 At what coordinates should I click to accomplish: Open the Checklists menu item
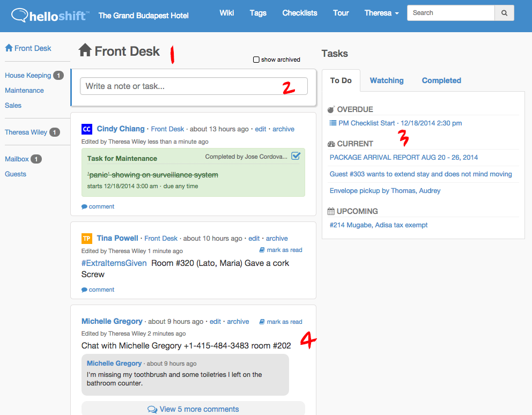300,13
